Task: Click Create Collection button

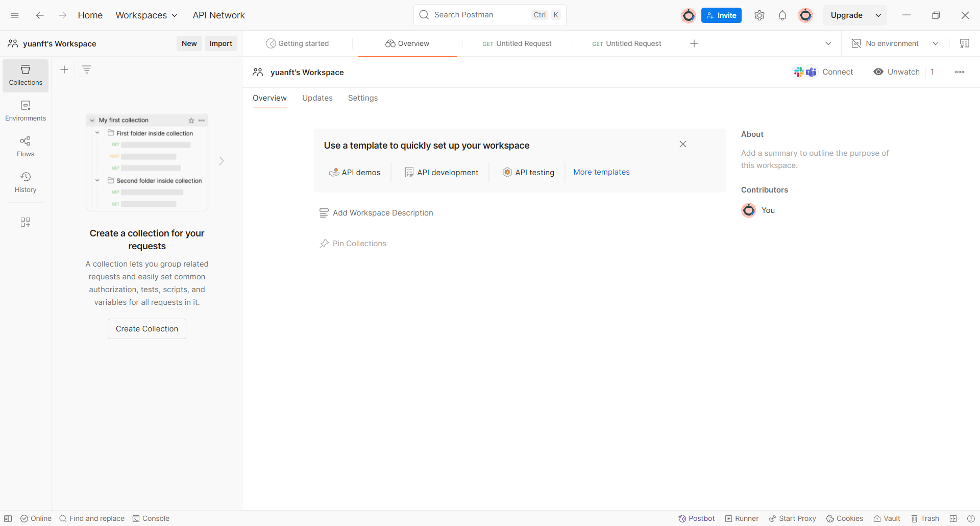Action: coord(147,329)
